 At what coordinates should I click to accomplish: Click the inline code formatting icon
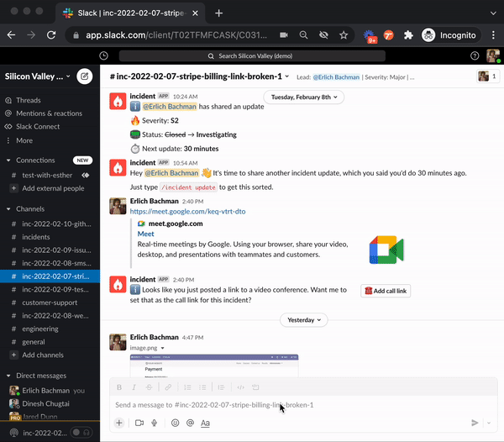[x=240, y=387]
